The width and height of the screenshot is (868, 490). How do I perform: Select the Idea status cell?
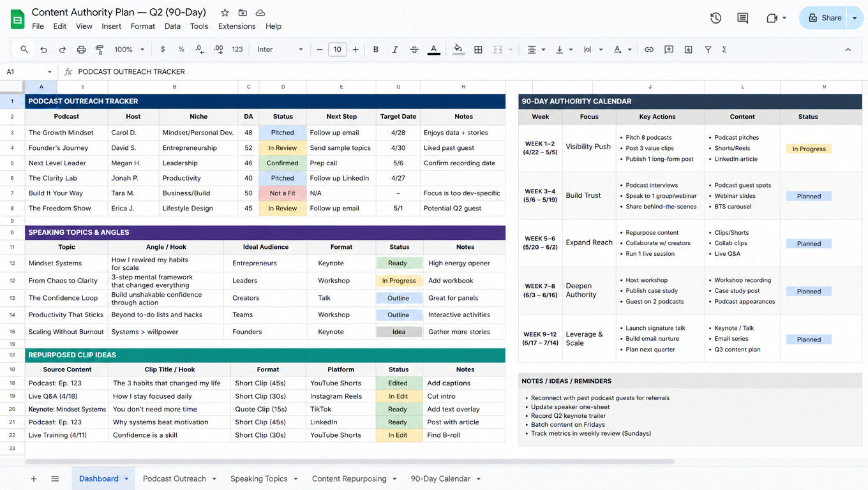399,332
